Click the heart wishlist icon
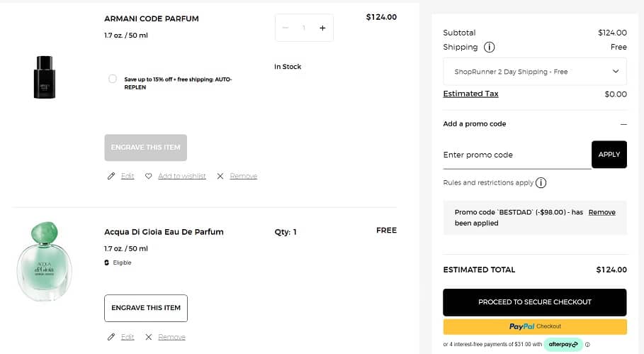Screen dimensions: 644x354 (149, 176)
